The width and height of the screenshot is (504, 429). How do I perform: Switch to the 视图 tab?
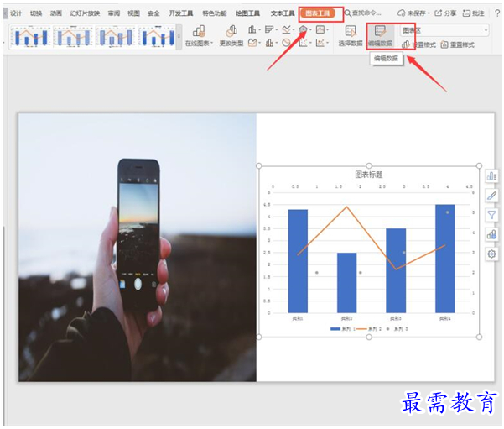[133, 13]
